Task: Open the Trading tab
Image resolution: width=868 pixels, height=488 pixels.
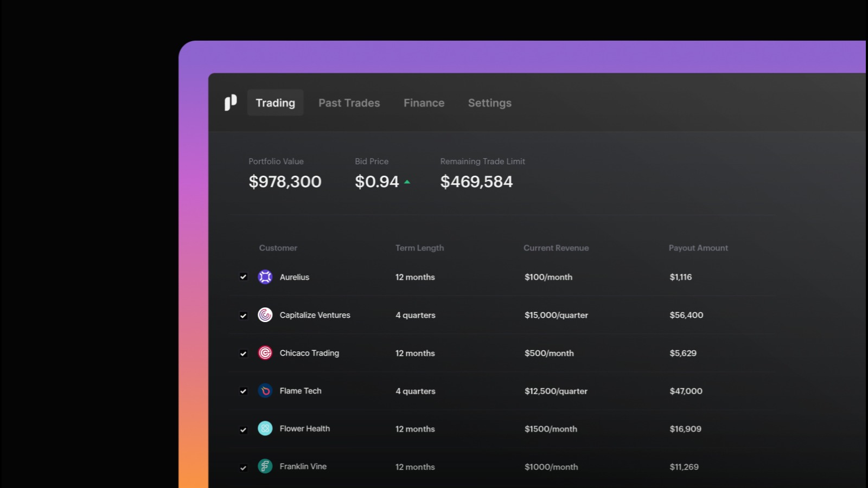Action: tap(275, 103)
